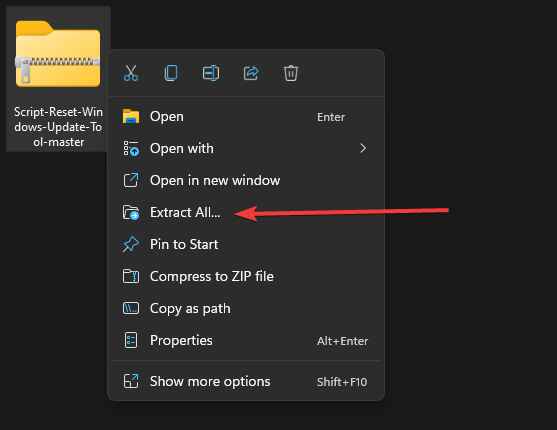
Task: Choose Open from the context menu
Action: tap(246, 117)
